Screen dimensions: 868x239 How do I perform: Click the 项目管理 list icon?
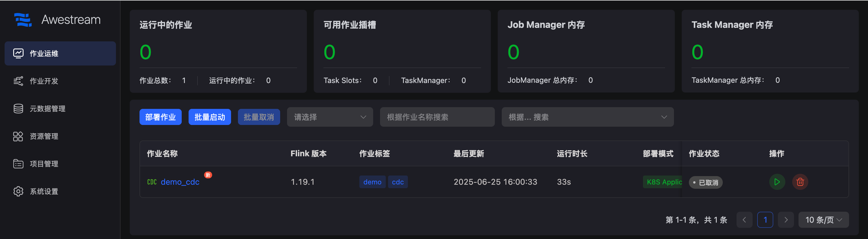pos(18,164)
